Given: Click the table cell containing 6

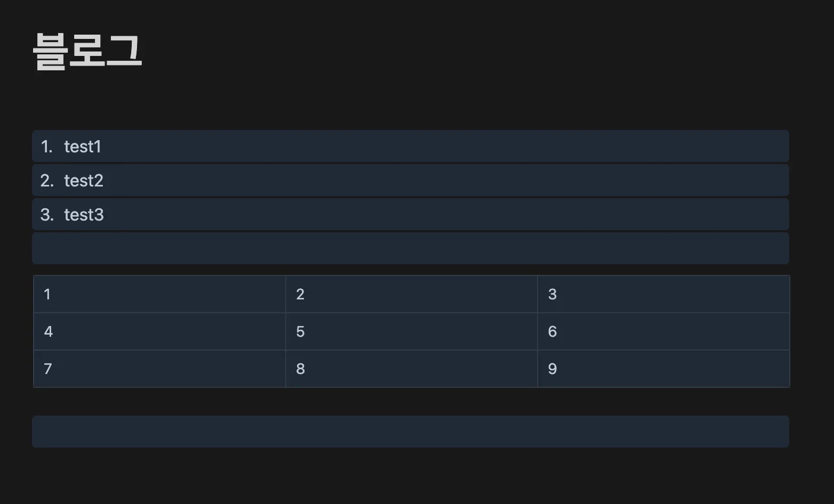Looking at the screenshot, I should [x=663, y=331].
